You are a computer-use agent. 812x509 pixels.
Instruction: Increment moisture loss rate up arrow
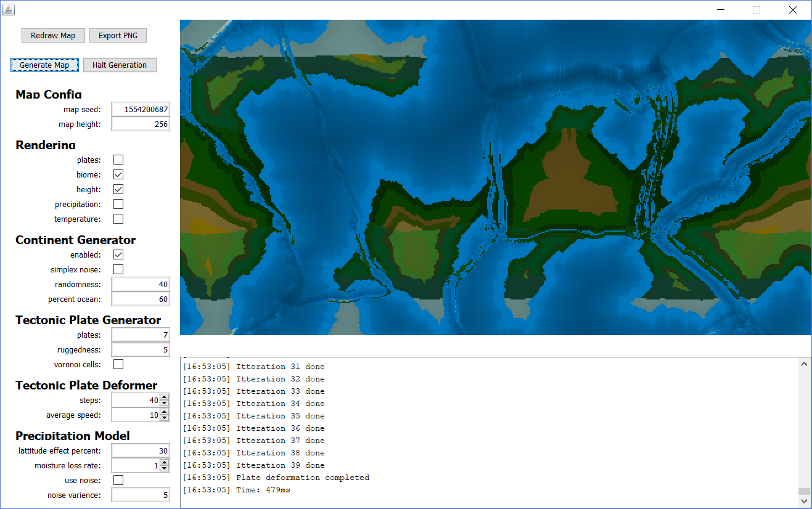coord(164,462)
